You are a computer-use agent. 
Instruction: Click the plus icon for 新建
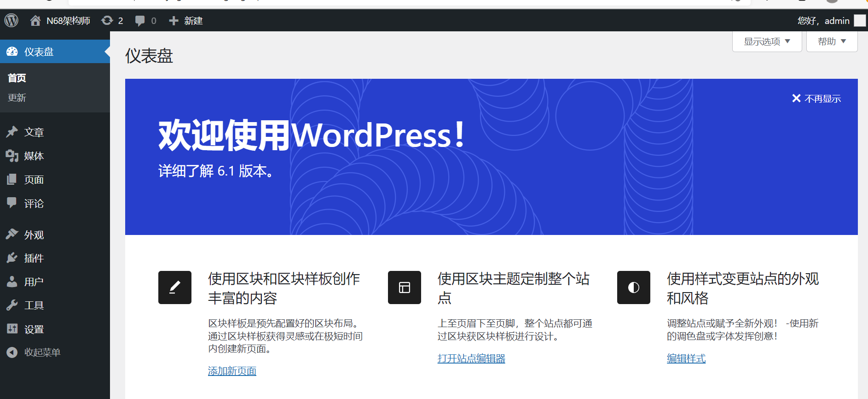click(x=174, y=20)
